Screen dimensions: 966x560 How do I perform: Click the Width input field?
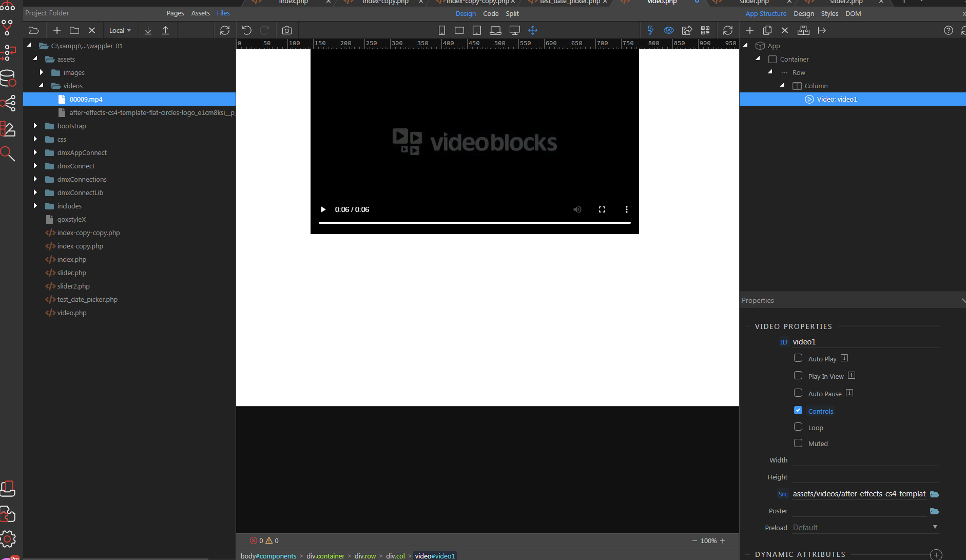[x=865, y=460]
